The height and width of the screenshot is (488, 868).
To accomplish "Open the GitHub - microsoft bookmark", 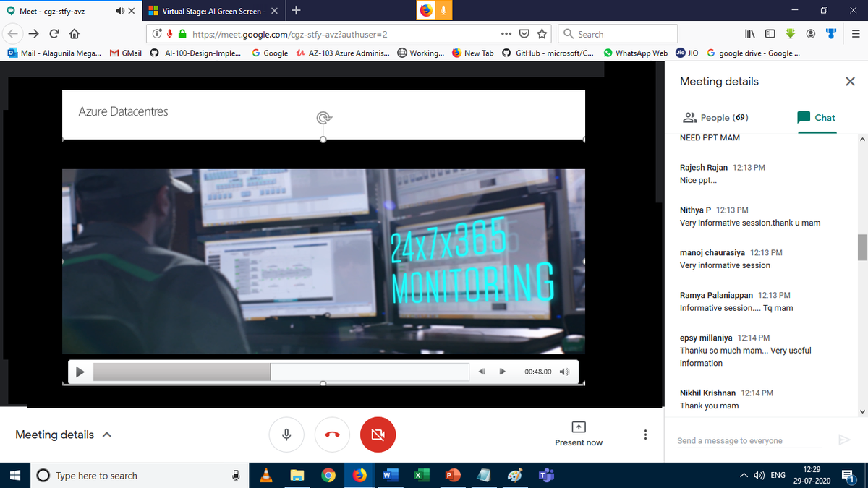I will pyautogui.click(x=548, y=53).
